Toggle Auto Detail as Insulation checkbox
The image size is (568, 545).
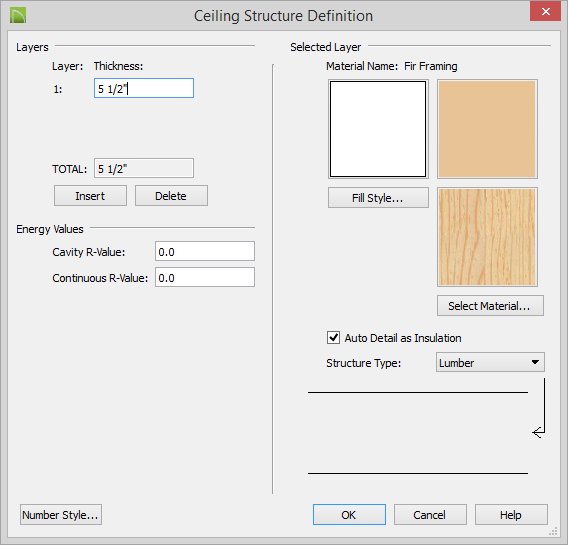pos(333,338)
